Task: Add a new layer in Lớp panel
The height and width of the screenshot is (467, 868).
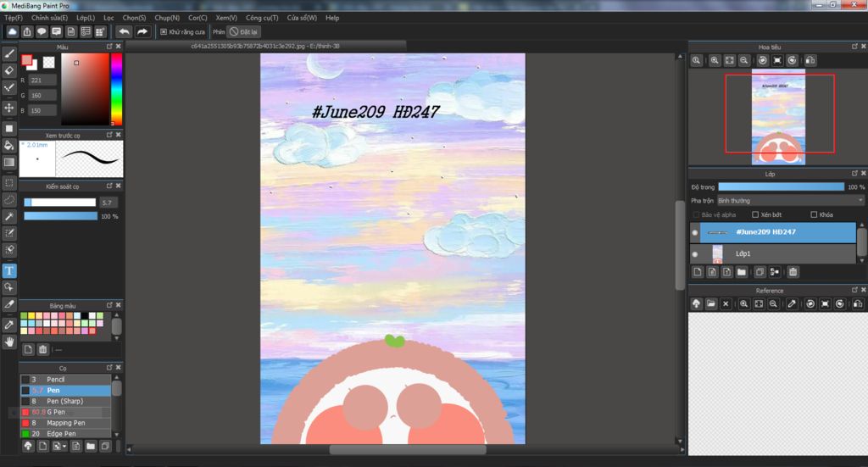Action: coord(698,272)
